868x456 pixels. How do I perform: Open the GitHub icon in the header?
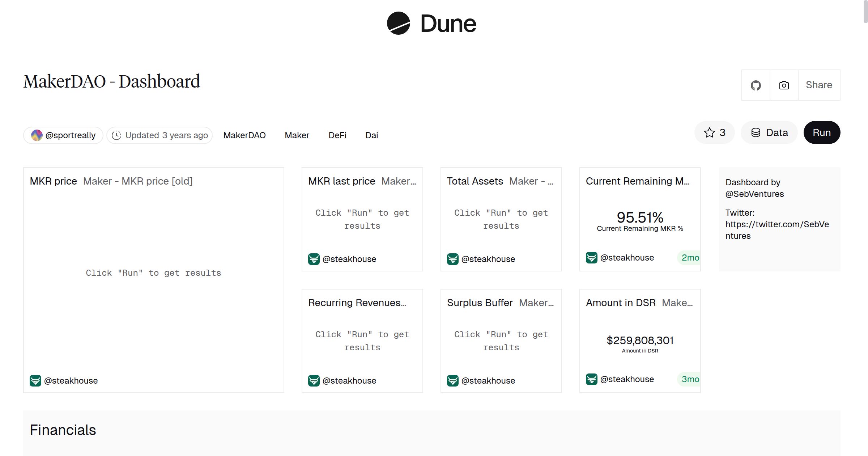756,85
